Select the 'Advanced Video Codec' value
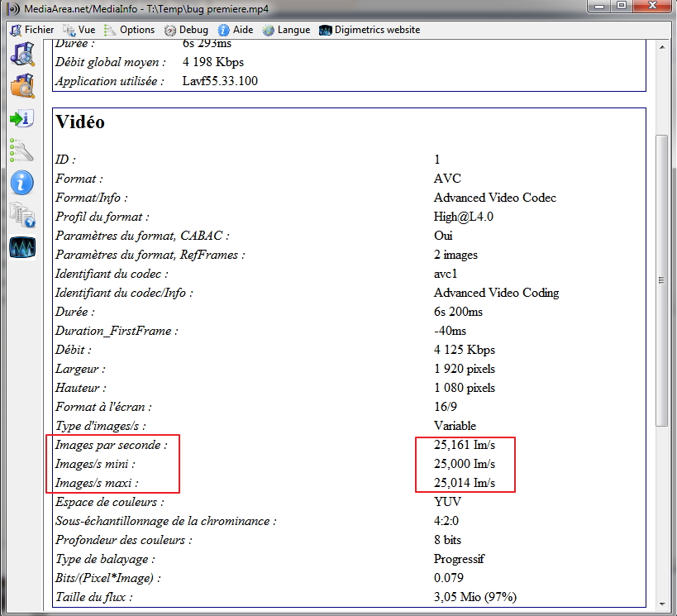Image resolution: width=677 pixels, height=616 pixels. 495,198
